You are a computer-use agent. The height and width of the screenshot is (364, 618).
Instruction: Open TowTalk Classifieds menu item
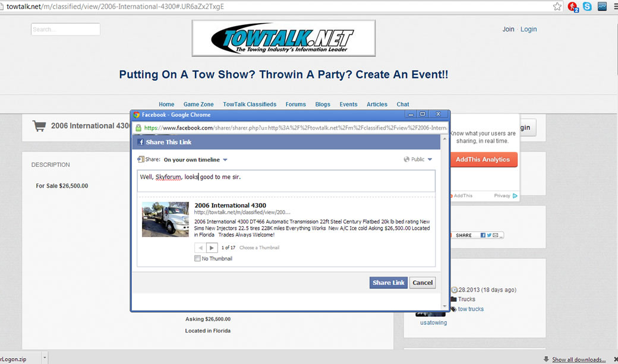(x=250, y=105)
